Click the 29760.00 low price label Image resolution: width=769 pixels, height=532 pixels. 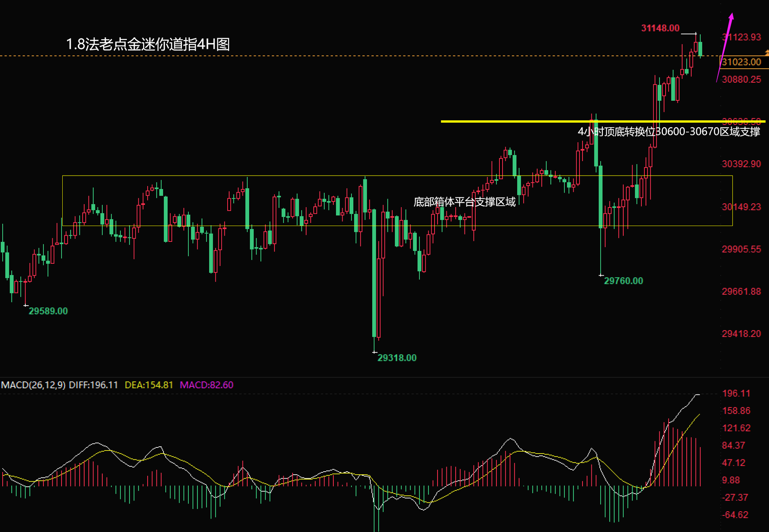(x=623, y=281)
